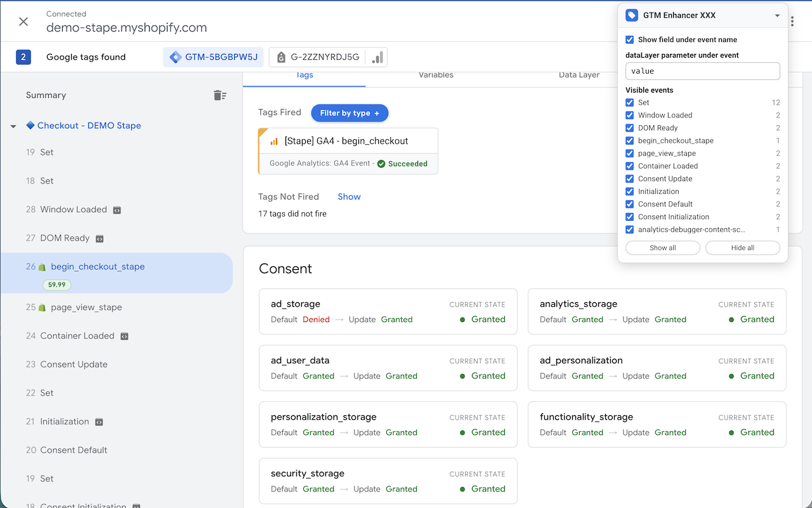Toggle begin_checkout_stape visible event checkbox

click(x=630, y=140)
